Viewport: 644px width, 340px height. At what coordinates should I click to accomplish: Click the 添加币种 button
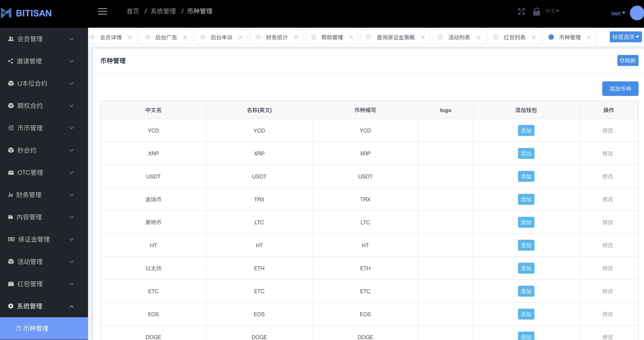pyautogui.click(x=620, y=89)
